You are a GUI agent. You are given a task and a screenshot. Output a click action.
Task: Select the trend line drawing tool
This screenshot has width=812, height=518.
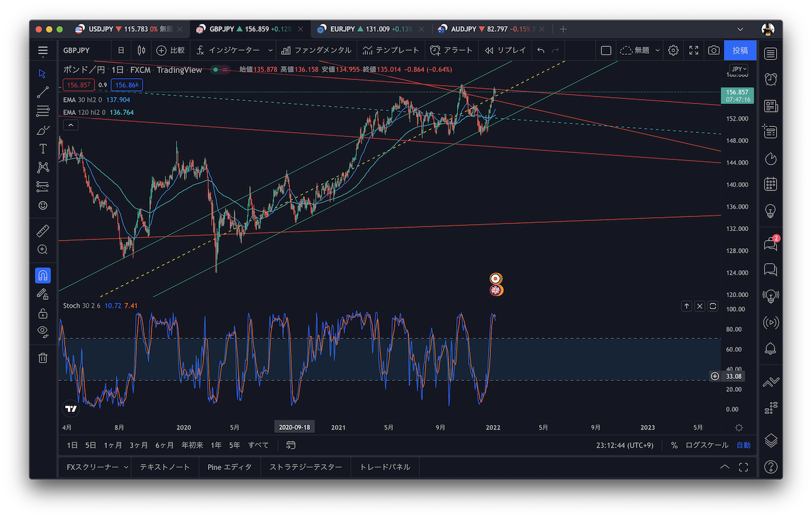pos(43,92)
